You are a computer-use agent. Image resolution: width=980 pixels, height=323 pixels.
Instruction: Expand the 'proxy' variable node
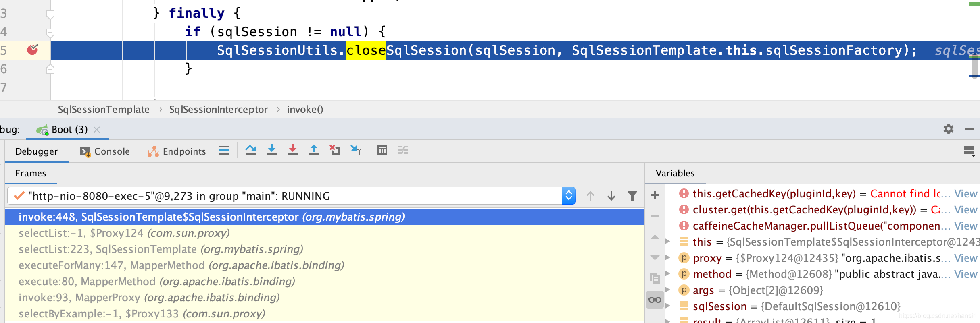click(667, 258)
